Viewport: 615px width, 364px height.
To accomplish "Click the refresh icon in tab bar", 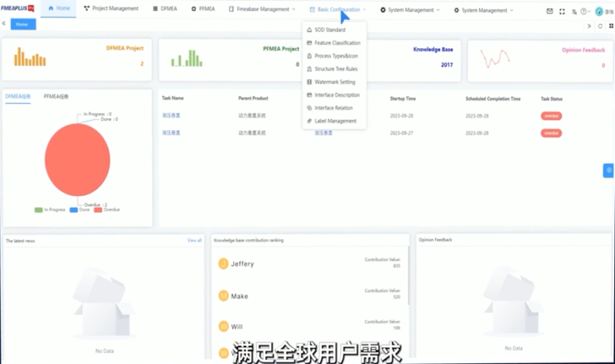I will click(600, 26).
